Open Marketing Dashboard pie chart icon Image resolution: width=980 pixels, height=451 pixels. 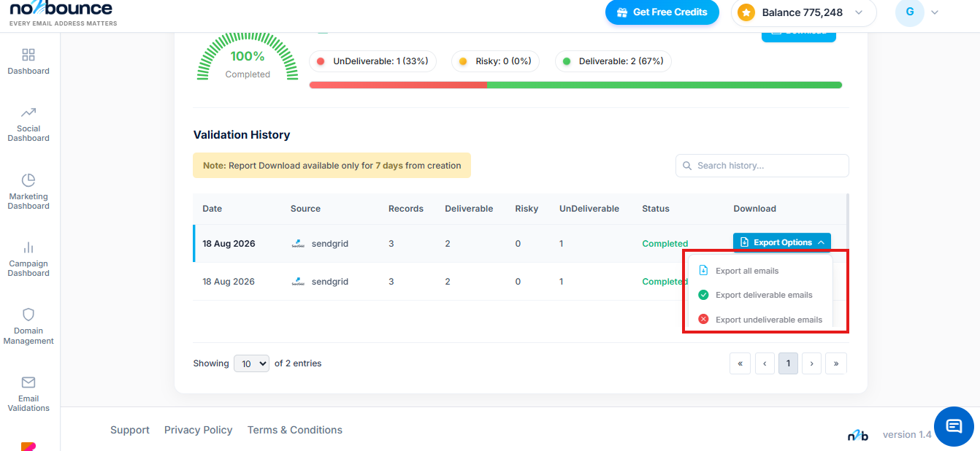coord(28,180)
